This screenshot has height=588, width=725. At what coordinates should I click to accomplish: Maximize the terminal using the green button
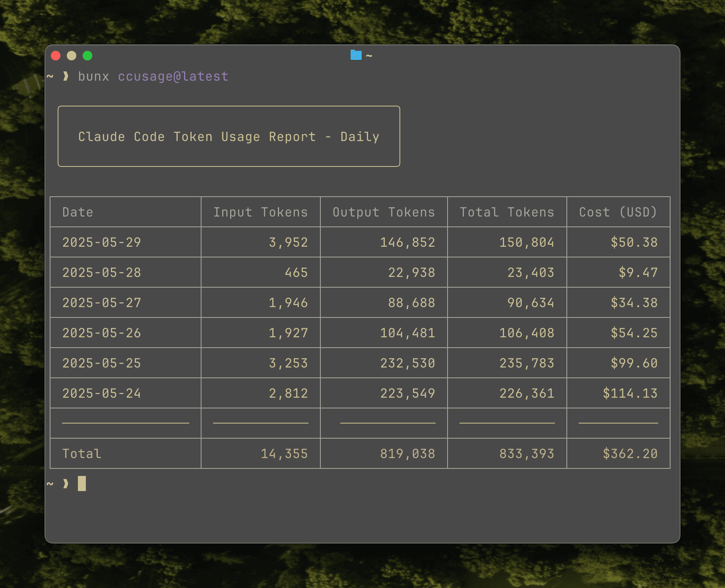87,56
